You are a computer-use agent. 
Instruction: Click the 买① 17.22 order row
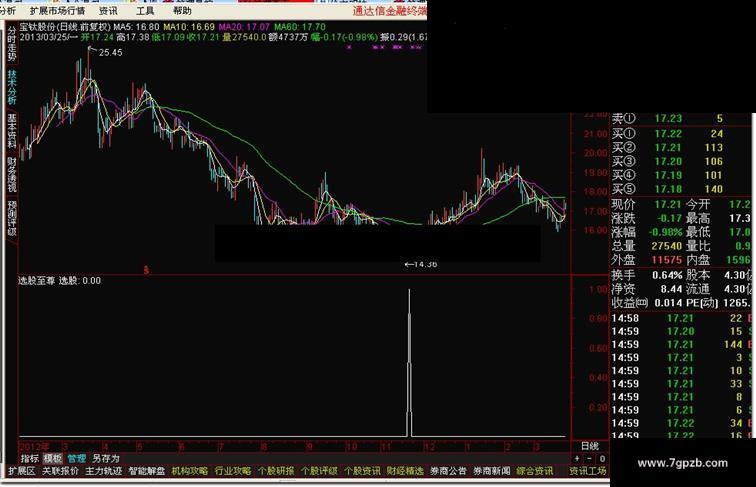pyautogui.click(x=682, y=134)
